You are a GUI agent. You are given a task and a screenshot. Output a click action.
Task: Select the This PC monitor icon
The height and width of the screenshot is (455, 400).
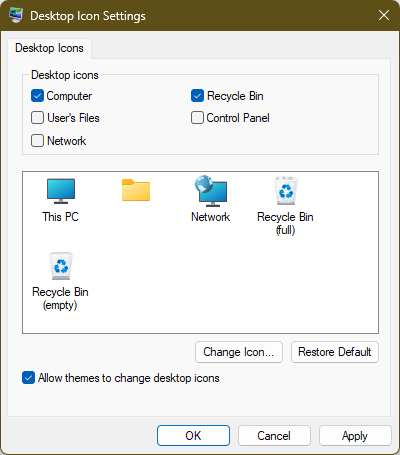point(61,191)
